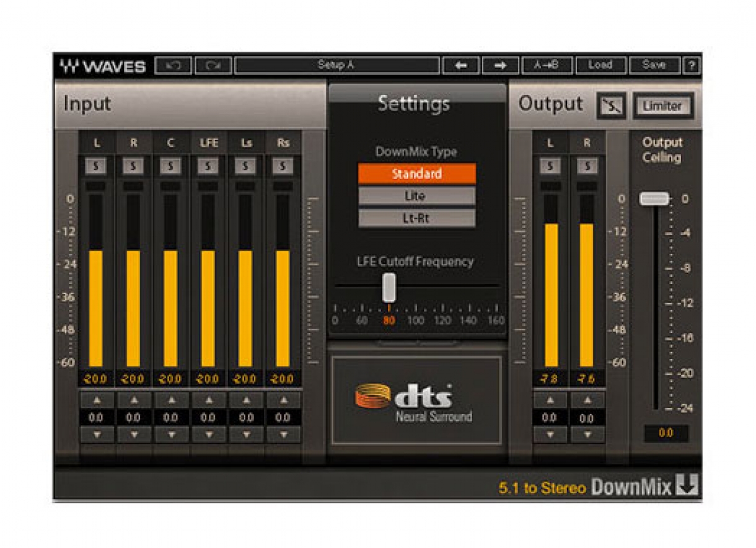Solo the L input channel
756x548 pixels.
[96, 166]
